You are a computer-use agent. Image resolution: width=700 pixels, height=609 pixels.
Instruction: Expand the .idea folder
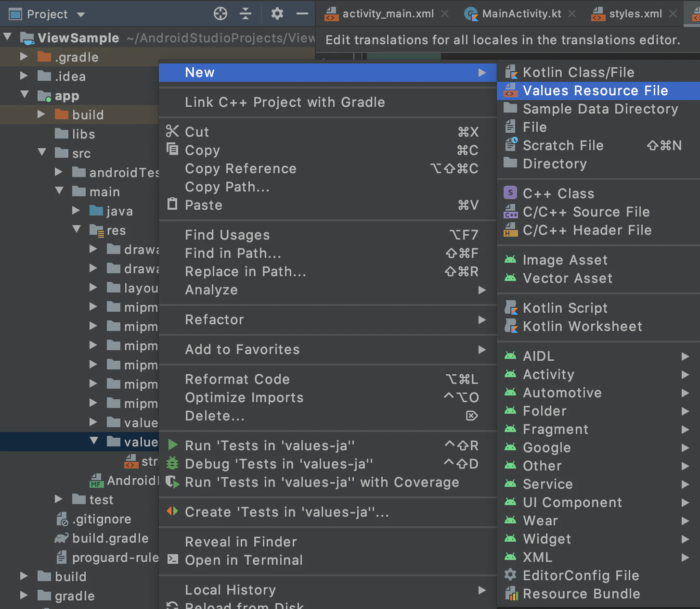[x=24, y=76]
